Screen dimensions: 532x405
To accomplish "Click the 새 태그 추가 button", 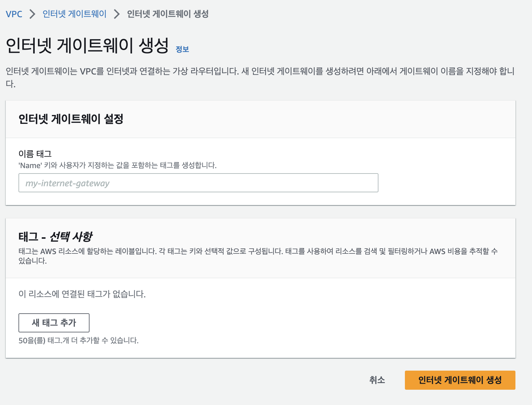I will [x=54, y=323].
